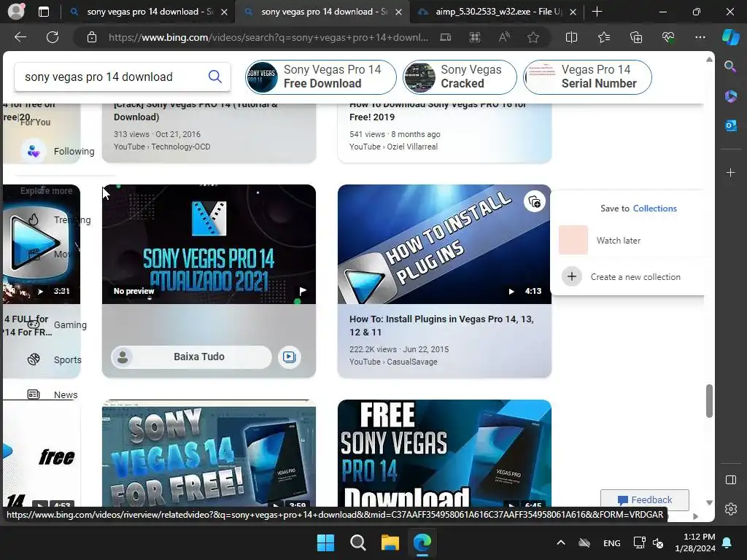Toggle the split screen icon
Image resolution: width=747 pixels, height=560 pixels.
(571, 37)
